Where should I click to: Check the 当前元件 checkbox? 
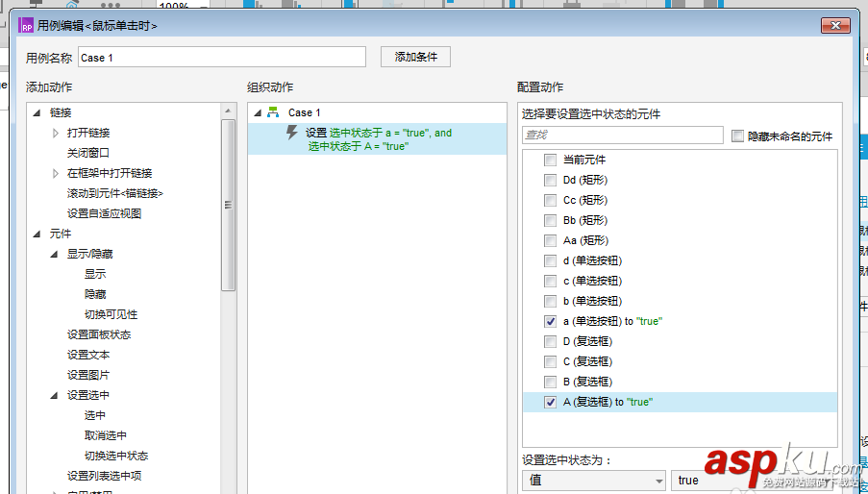pyautogui.click(x=550, y=160)
